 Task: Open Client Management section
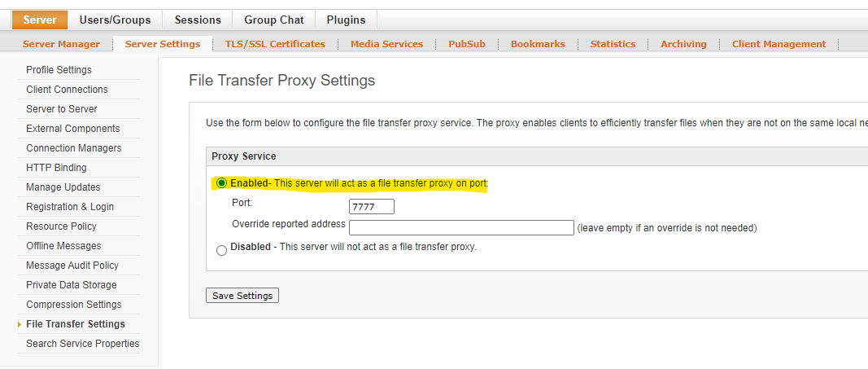[779, 44]
